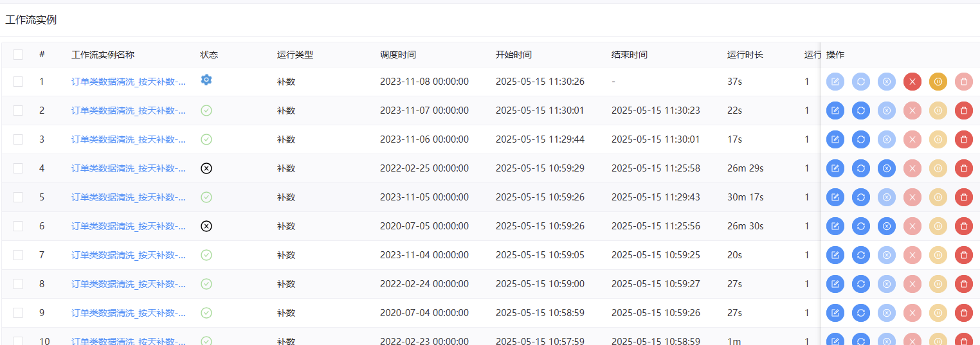Click the edit icon for instance row 2
This screenshot has width=980, height=345.
(x=835, y=111)
